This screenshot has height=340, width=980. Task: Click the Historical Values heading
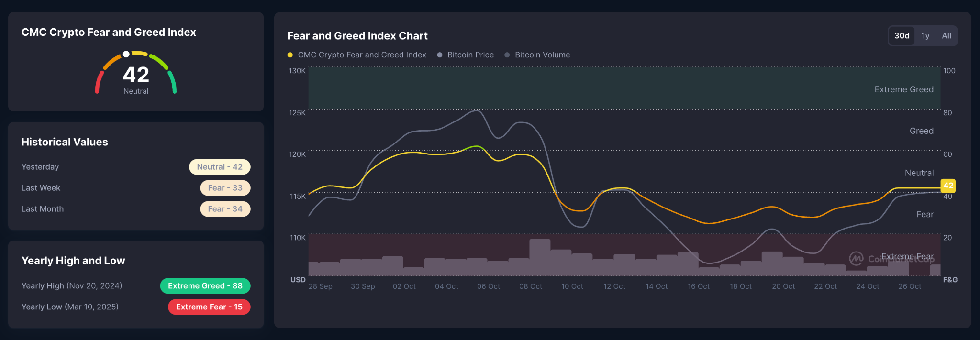(65, 142)
